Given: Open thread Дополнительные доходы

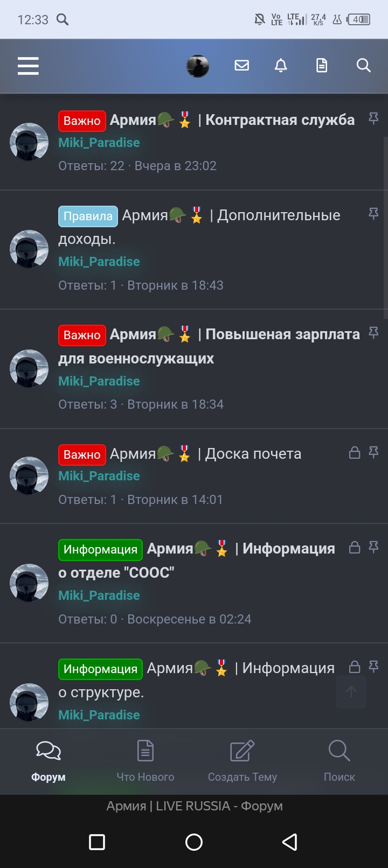Looking at the screenshot, I should [199, 227].
